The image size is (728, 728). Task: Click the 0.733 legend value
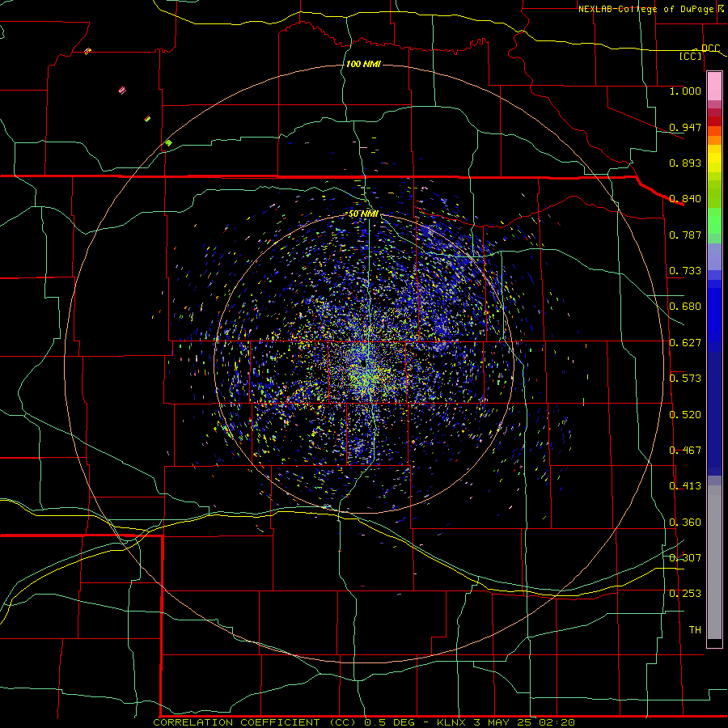[685, 271]
